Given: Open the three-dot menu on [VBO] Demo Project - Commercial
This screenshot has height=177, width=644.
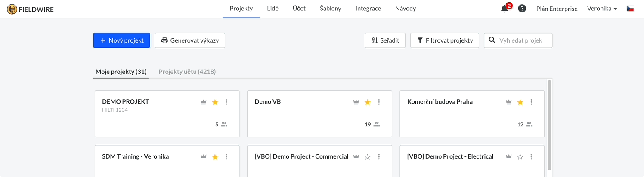Looking at the screenshot, I should [379, 157].
